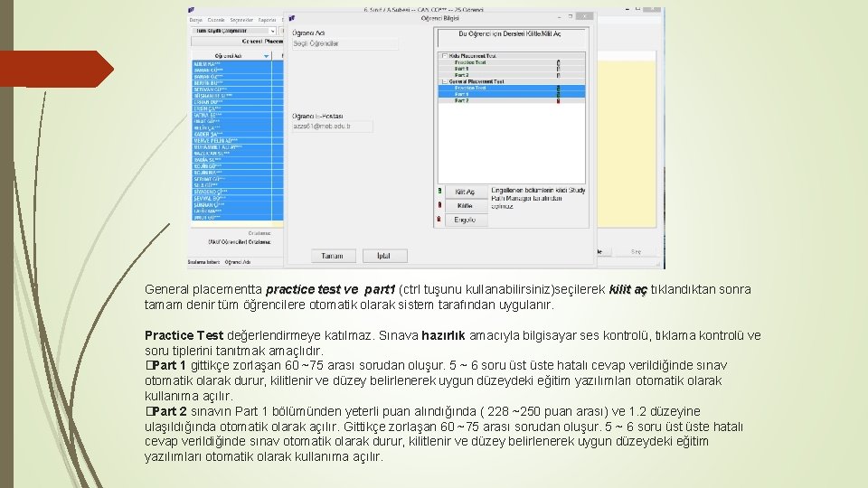The image size is (868, 488).
Task: Click the Öğrenci E-Postası email field
Action: 332,127
